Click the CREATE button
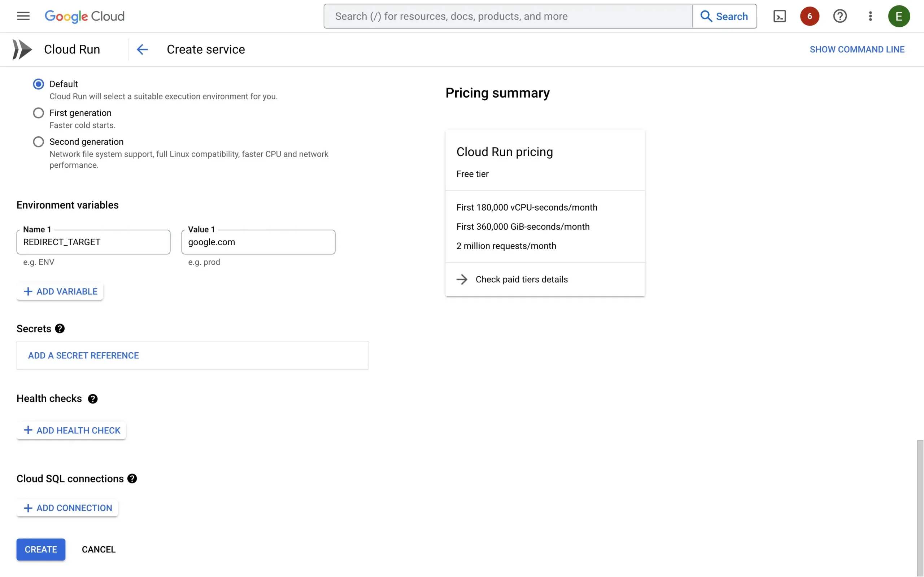Image resolution: width=924 pixels, height=577 pixels. tap(40, 550)
